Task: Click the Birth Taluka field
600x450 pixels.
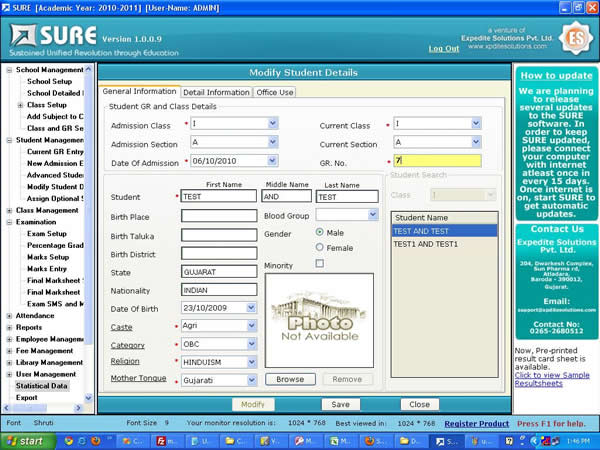Action: pyautogui.click(x=219, y=235)
